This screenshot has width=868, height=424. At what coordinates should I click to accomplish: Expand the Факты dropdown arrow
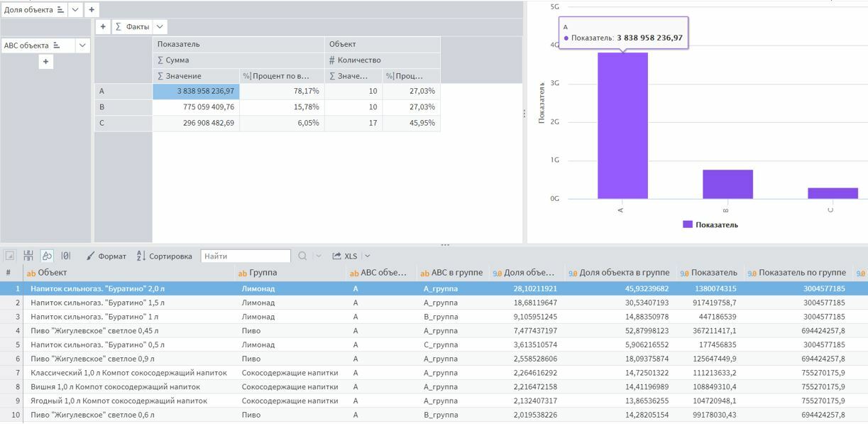[160, 27]
